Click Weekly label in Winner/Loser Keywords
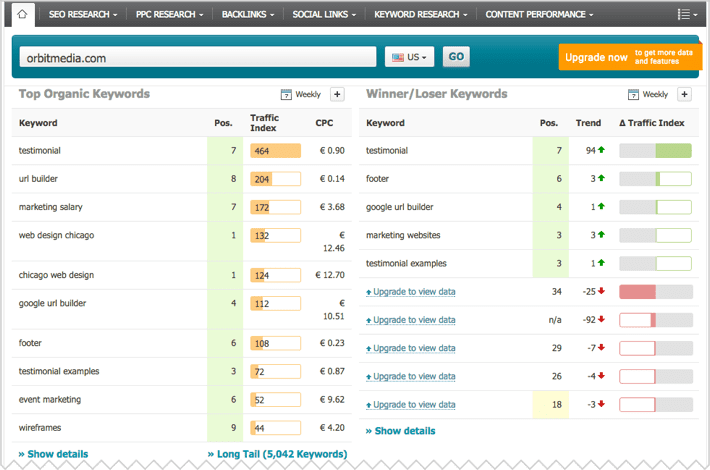 tap(655, 94)
